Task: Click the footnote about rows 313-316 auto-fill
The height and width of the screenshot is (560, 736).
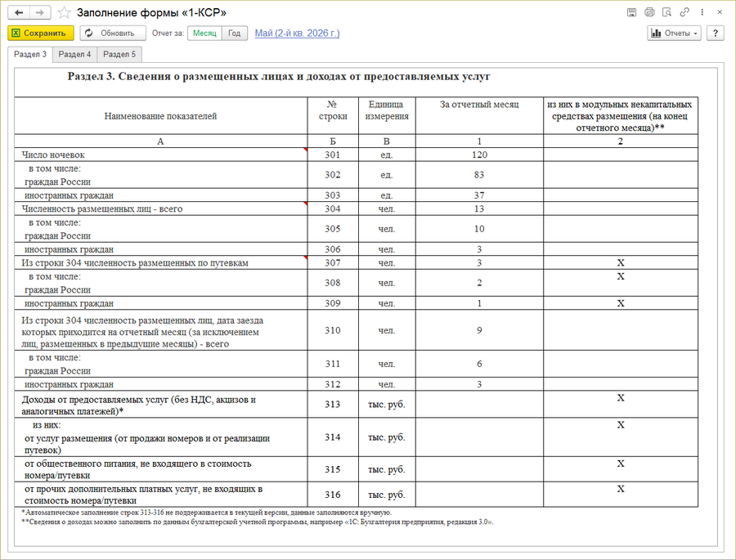Action: pyautogui.click(x=207, y=513)
